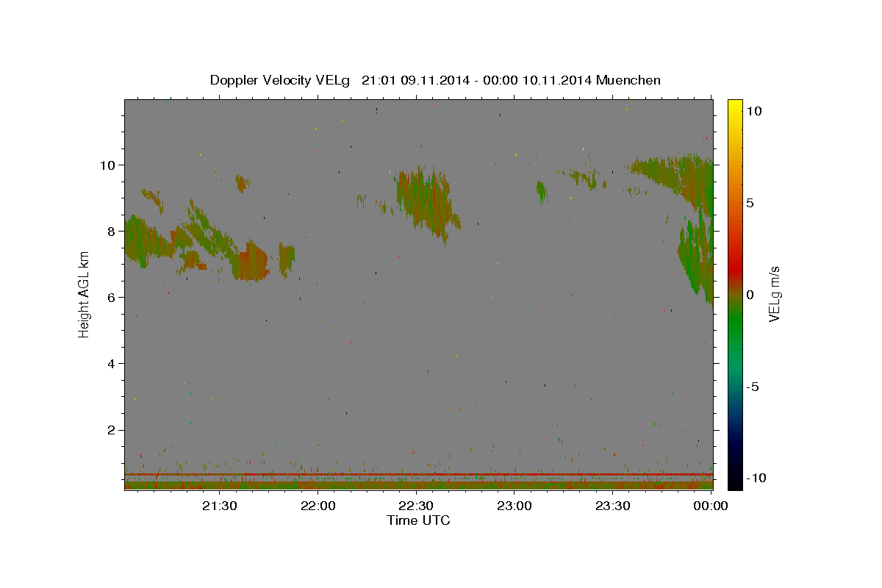Click the 23:30 time tick label
This screenshot has width=882, height=588.
pos(613,506)
